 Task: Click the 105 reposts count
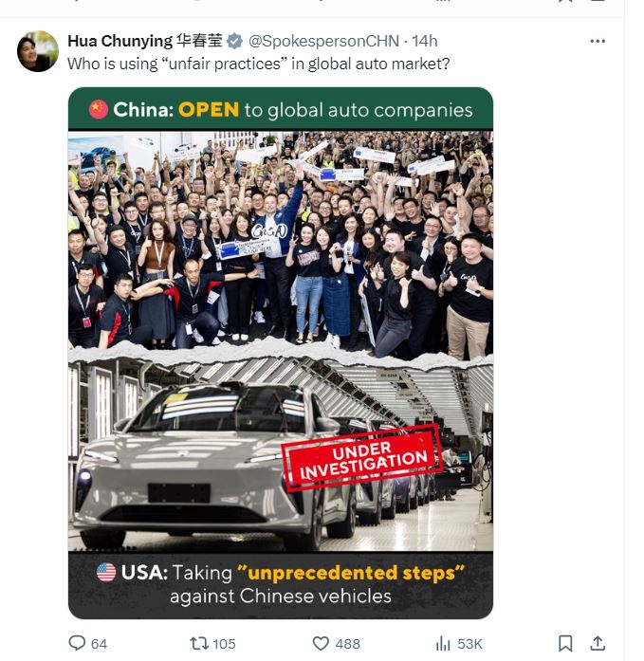coord(224,644)
